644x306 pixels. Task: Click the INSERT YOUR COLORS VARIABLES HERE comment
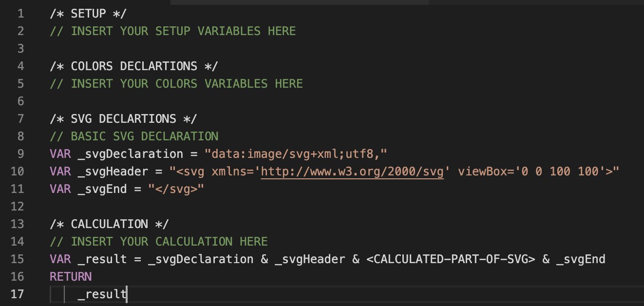(176, 84)
